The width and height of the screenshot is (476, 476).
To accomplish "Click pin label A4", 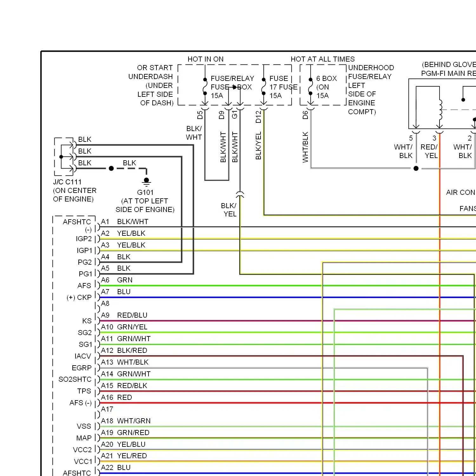I will (105, 257).
